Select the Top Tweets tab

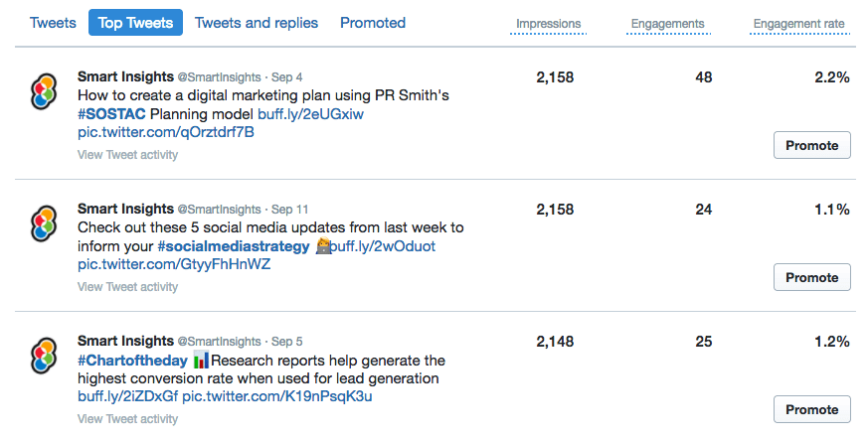pyautogui.click(x=135, y=23)
